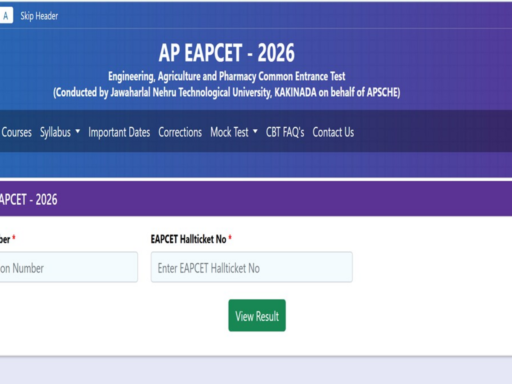512x384 pixels.
Task: Click the 'A' font size button
Action: (6, 15)
